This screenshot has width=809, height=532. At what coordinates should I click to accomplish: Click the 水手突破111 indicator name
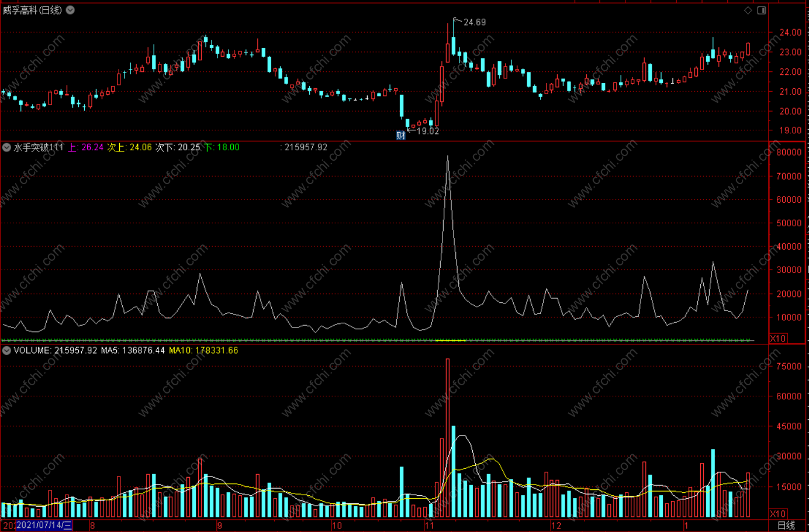click(39, 147)
